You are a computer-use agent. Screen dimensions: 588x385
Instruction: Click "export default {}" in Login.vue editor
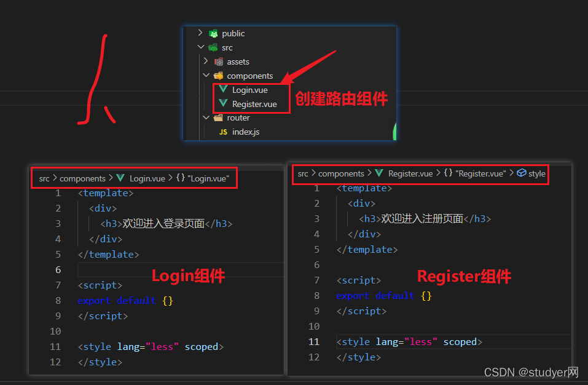125,301
